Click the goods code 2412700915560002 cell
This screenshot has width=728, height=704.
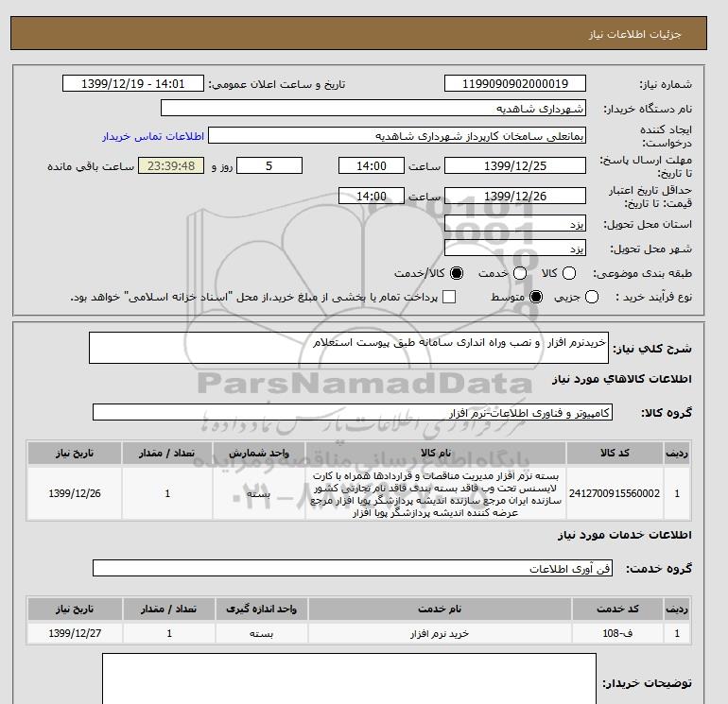click(615, 493)
